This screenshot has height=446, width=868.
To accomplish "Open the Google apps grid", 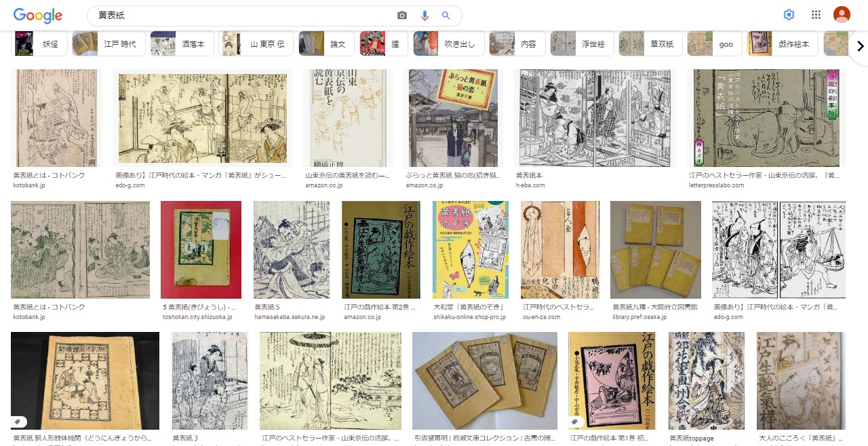I will pos(816,15).
